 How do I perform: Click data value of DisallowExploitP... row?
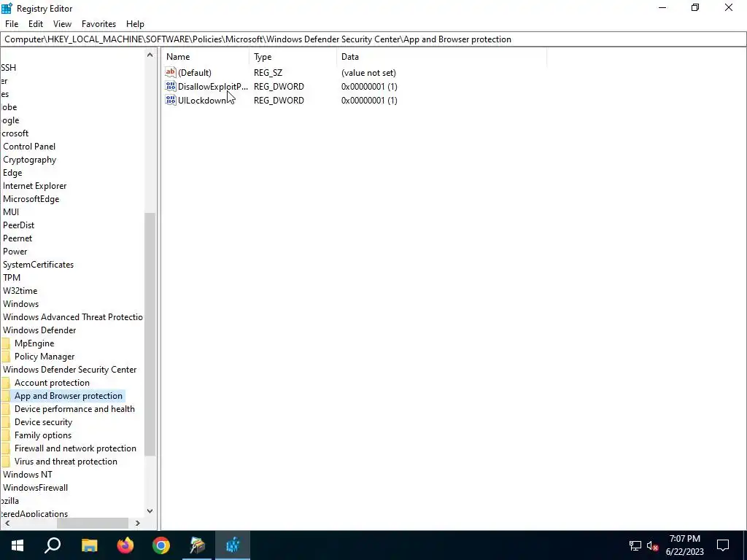pyautogui.click(x=369, y=87)
